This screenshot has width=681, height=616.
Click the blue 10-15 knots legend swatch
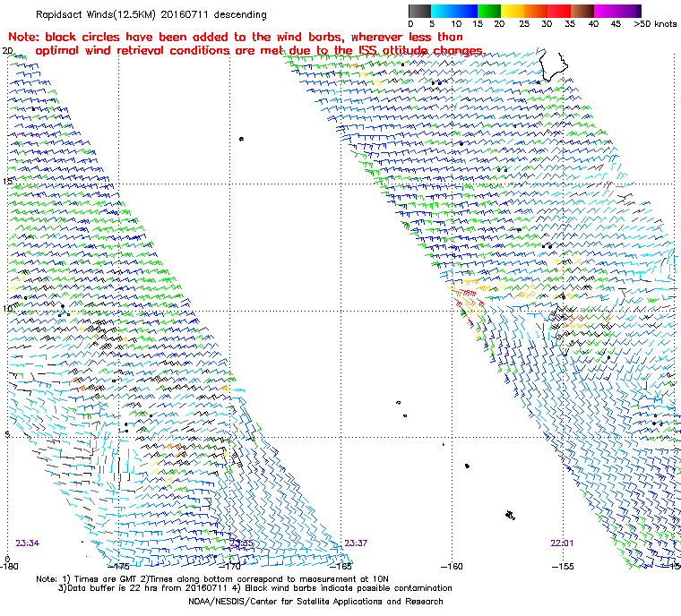point(466,11)
